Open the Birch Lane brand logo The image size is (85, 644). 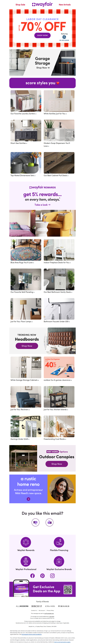[x=37, y=606]
